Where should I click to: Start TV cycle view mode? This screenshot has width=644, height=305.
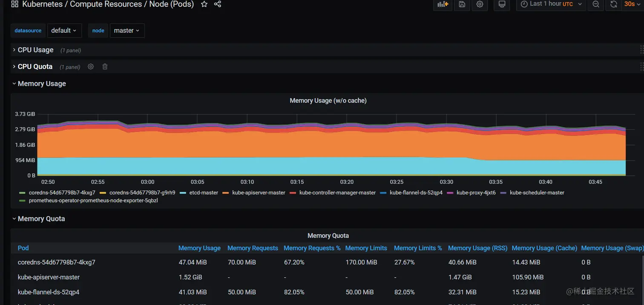502,5
